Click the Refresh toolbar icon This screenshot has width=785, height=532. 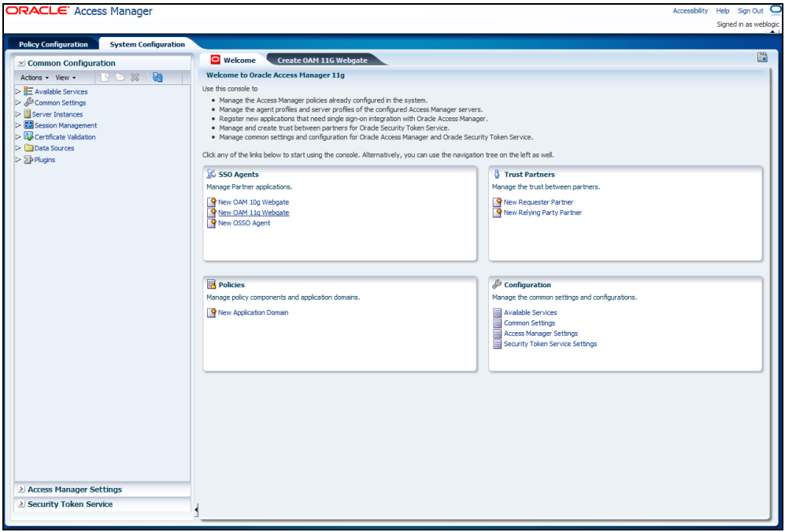tap(157, 77)
